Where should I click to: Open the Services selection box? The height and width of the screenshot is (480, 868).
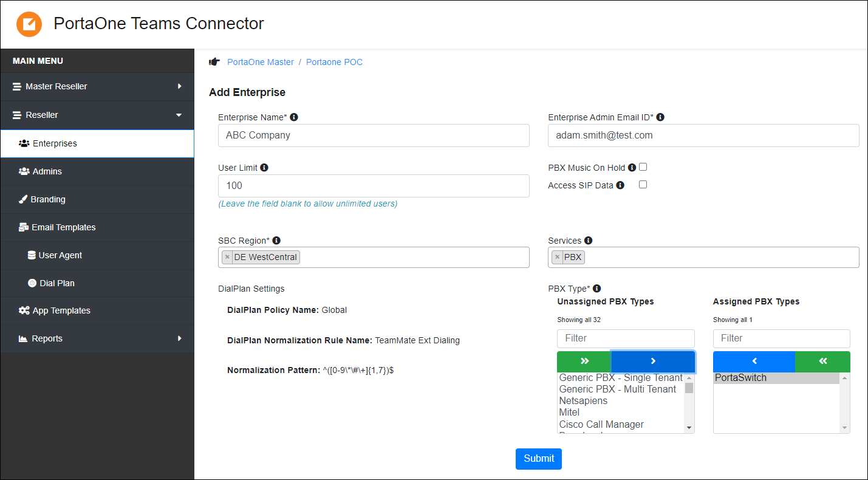(703, 257)
